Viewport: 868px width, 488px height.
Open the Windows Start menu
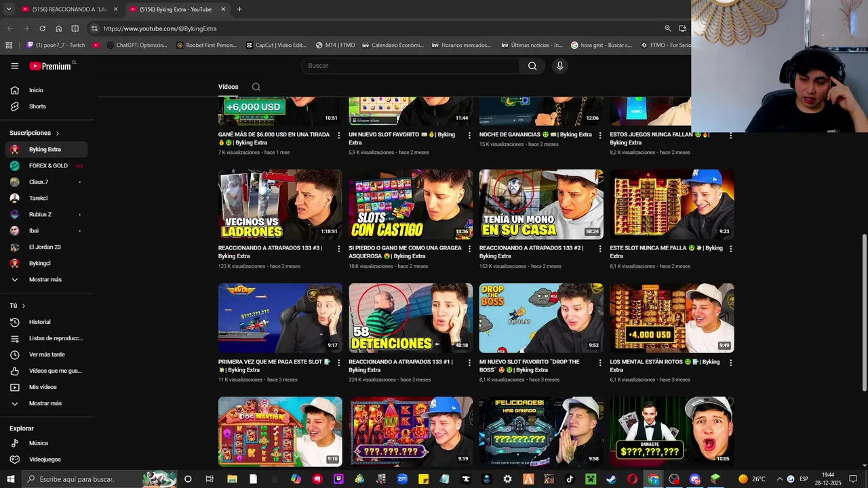click(x=10, y=479)
